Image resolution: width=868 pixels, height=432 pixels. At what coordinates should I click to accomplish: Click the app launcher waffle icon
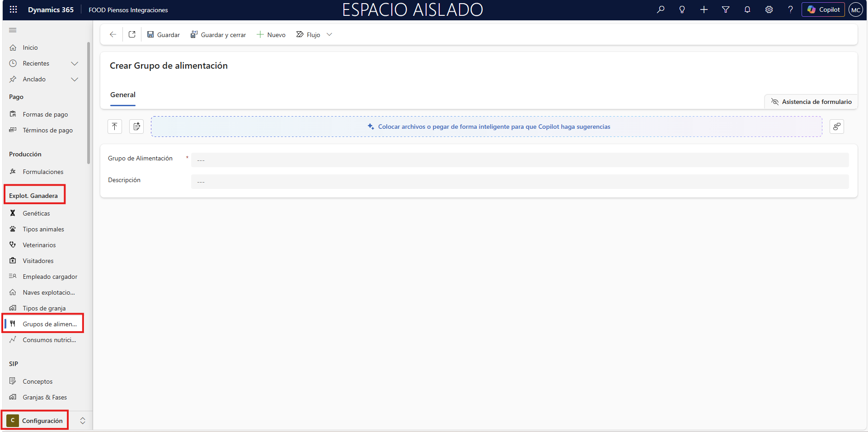point(13,9)
